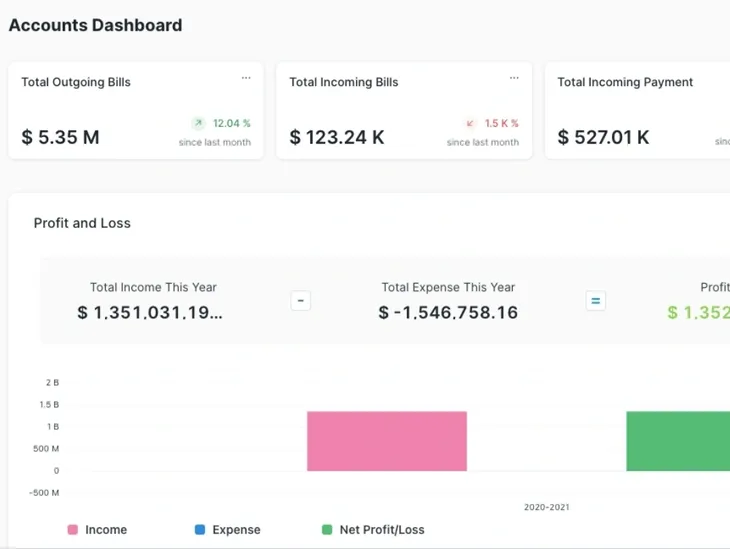Click the $ 527.01 K incoming payment value

(603, 137)
